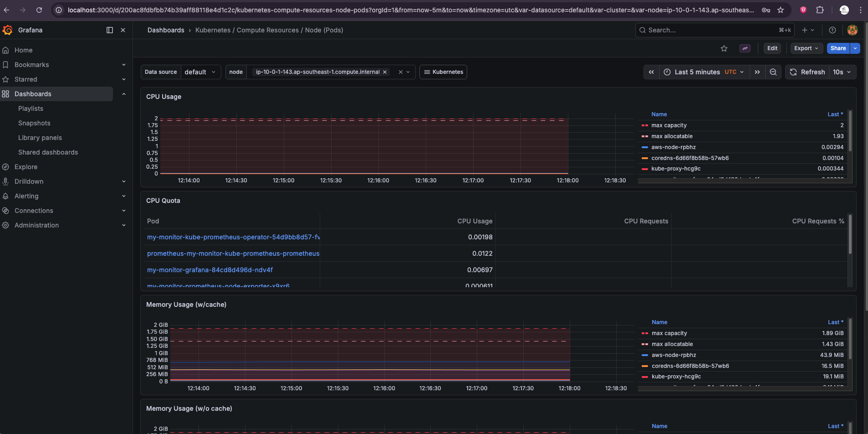Viewport: 868px width, 434px height.
Task: Toggle aws-node-rpbhz series in CPU Usage legend
Action: click(673, 147)
